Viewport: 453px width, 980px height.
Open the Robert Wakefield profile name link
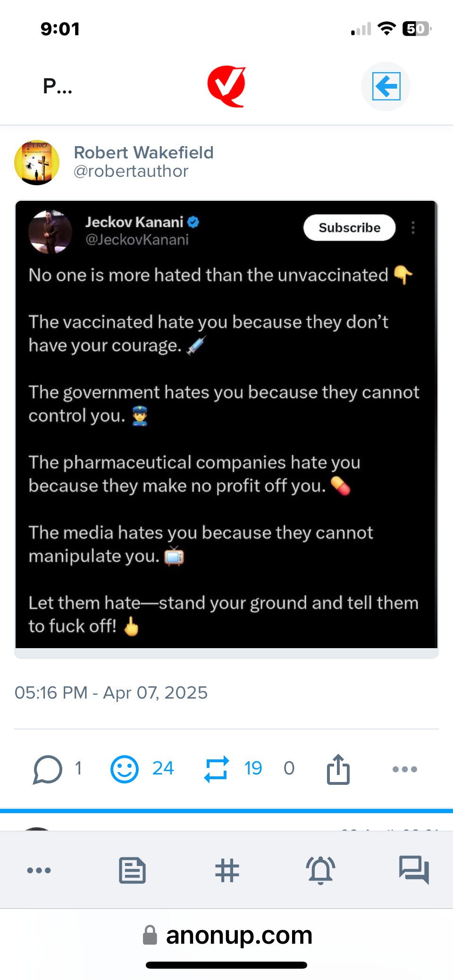pyautogui.click(x=143, y=153)
